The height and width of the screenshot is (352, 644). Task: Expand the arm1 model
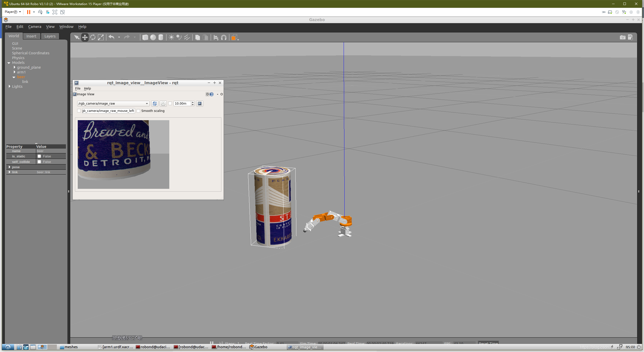pos(14,72)
